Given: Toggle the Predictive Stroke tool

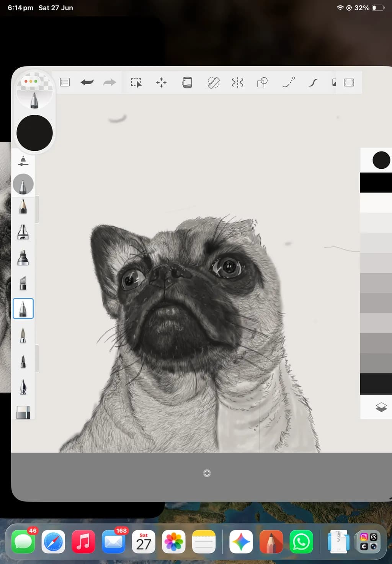Looking at the screenshot, I should click(288, 82).
